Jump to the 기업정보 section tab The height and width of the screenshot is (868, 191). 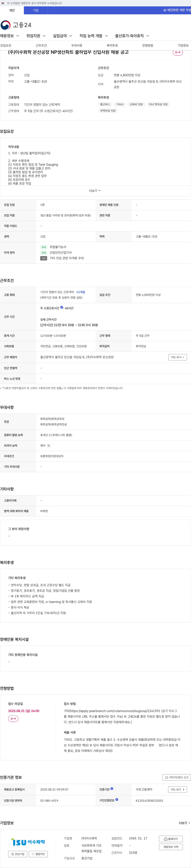tap(183, 45)
